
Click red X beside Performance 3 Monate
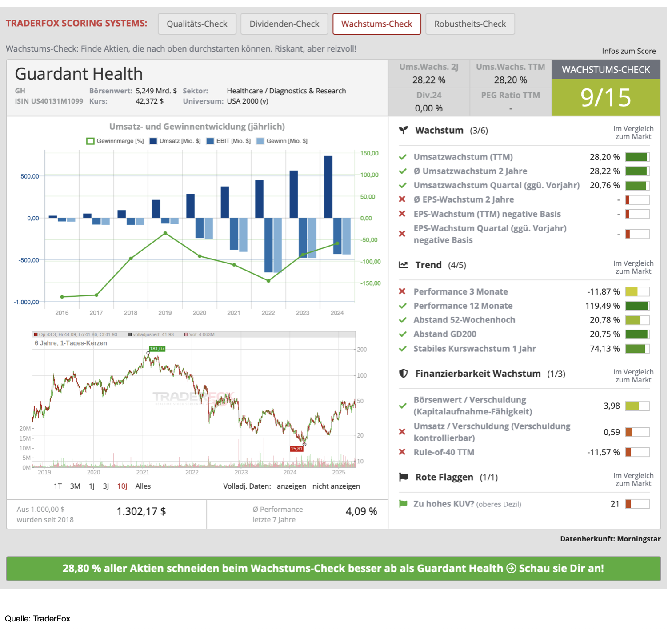click(x=402, y=291)
